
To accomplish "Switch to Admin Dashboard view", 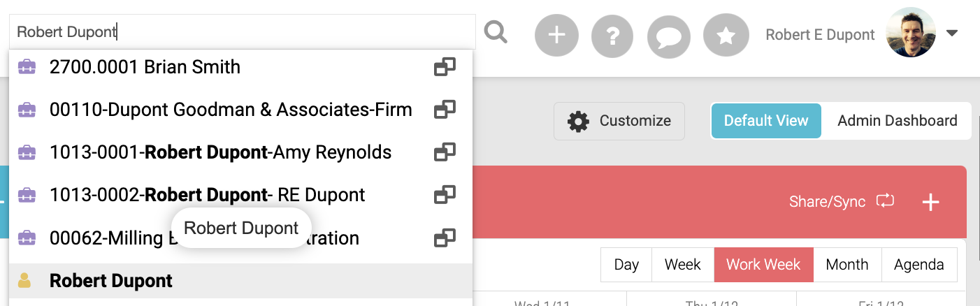I will coord(897,121).
